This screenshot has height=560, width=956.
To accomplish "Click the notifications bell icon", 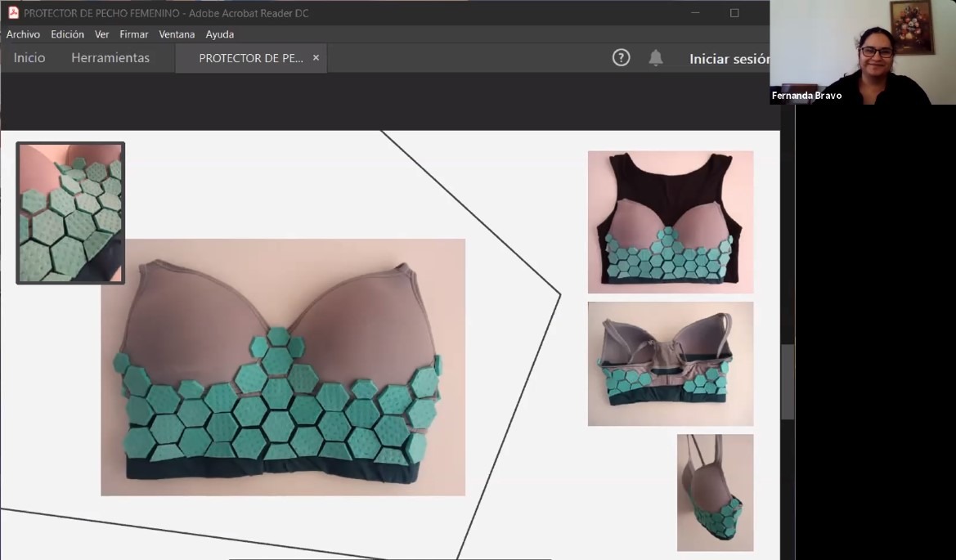I will [656, 58].
